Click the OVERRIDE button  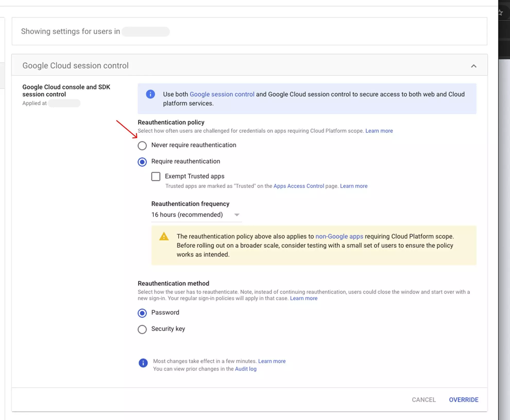coord(463,400)
